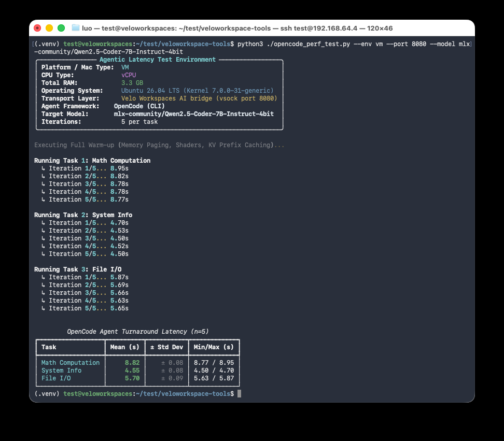This screenshot has height=441, width=504.
Task: Click the min/max value '5.63 / 5.87'
Action: 214,378
